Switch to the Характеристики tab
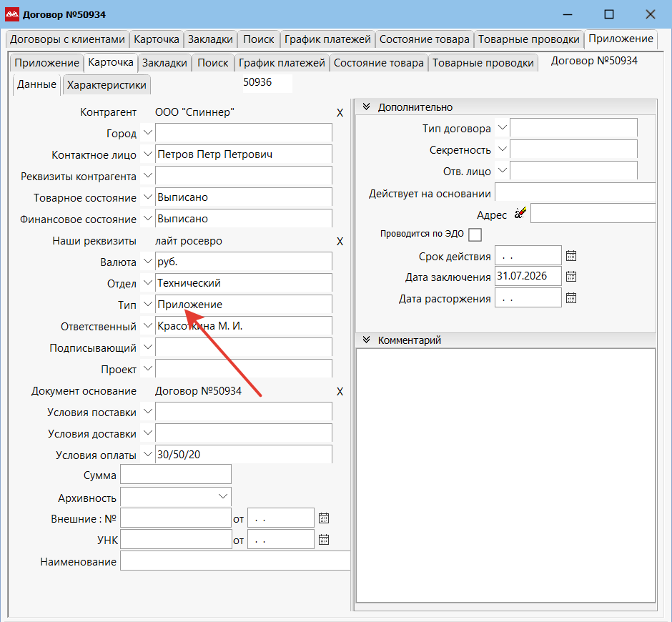Screen dimensions: 672x622 [x=107, y=85]
